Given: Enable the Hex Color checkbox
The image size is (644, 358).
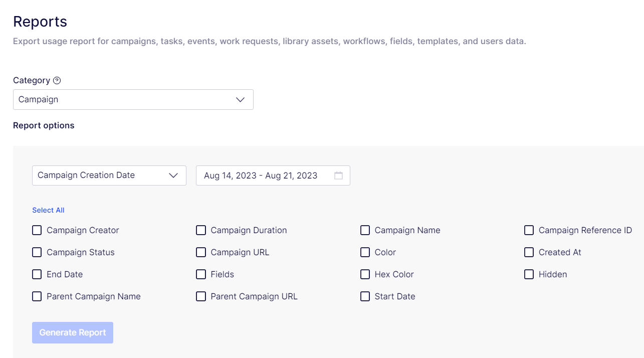Looking at the screenshot, I should point(365,274).
